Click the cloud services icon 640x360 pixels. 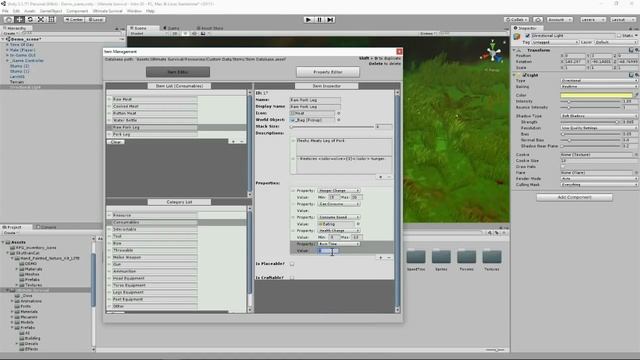(x=538, y=20)
